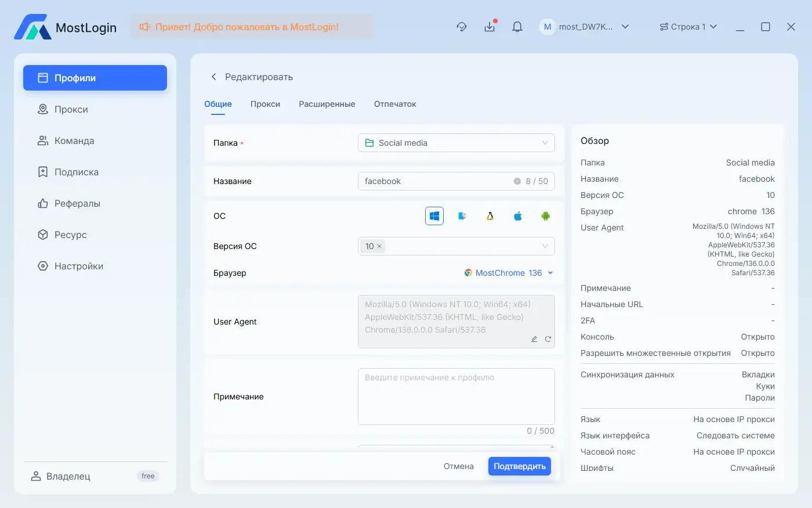Select Android OS icon
812x508 pixels.
tap(546, 216)
